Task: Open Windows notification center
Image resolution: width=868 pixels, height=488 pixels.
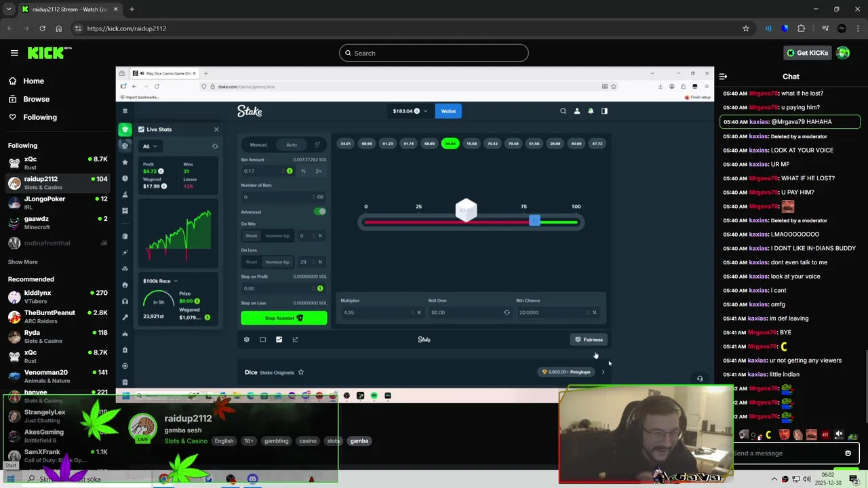Action: coord(853,479)
